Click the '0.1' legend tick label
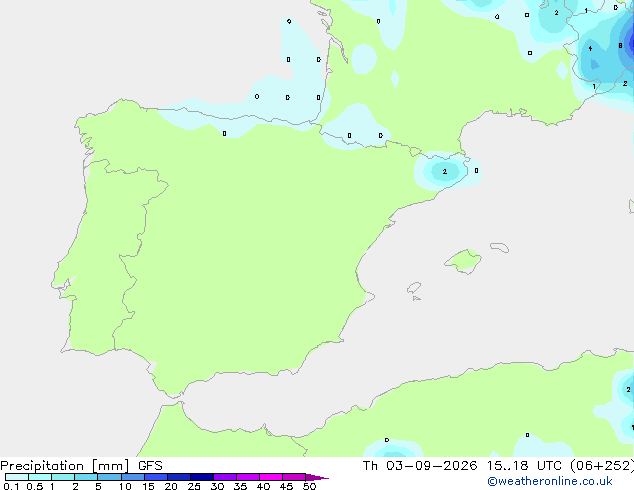 (11, 486)
